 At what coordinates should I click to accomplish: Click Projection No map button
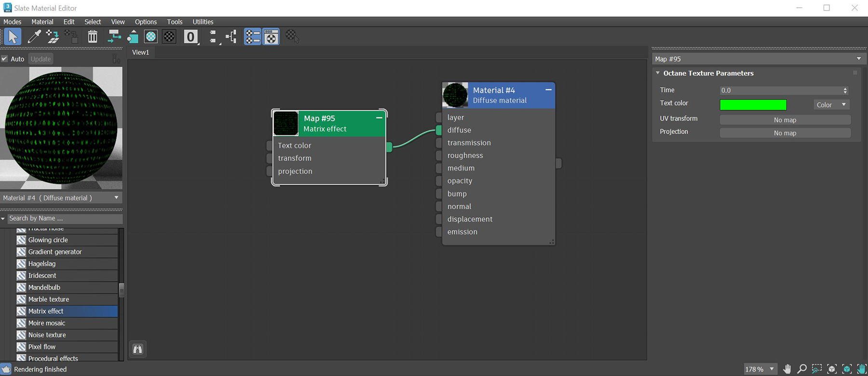coord(785,133)
